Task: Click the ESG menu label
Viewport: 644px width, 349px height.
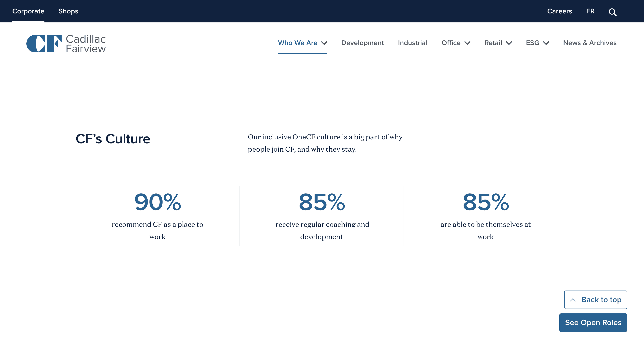Action: click(x=532, y=43)
